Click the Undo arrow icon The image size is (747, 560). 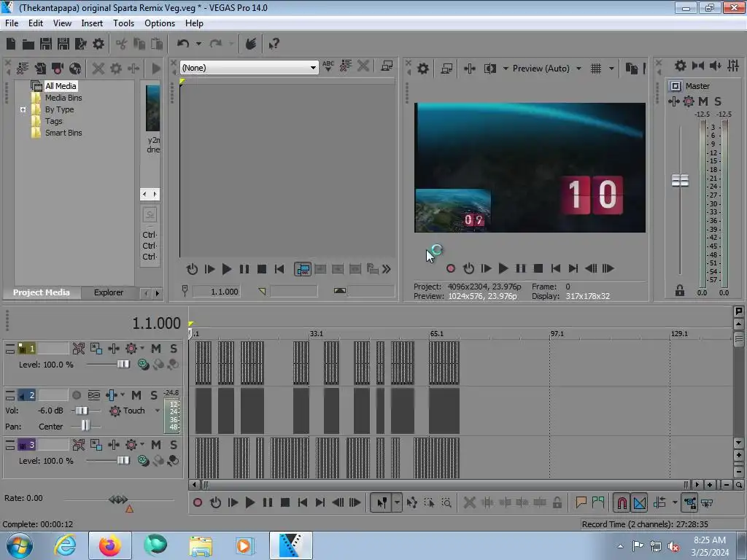183,44
